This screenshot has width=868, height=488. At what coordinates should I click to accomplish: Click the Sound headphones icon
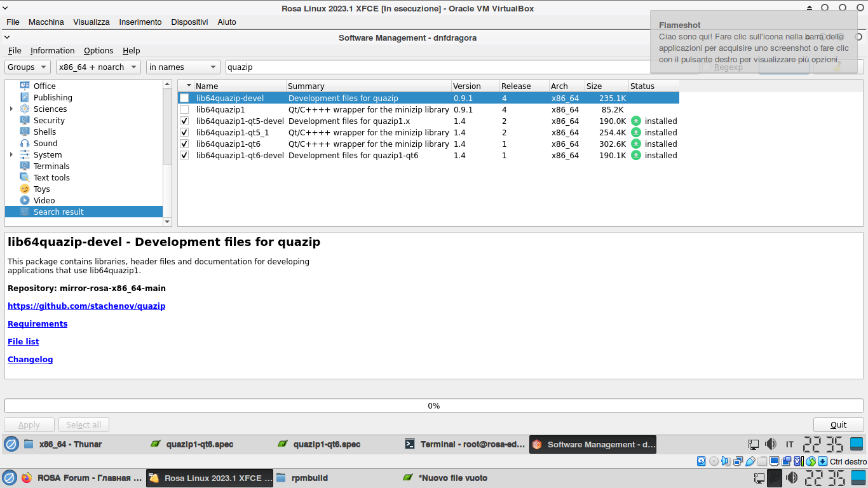(25, 143)
